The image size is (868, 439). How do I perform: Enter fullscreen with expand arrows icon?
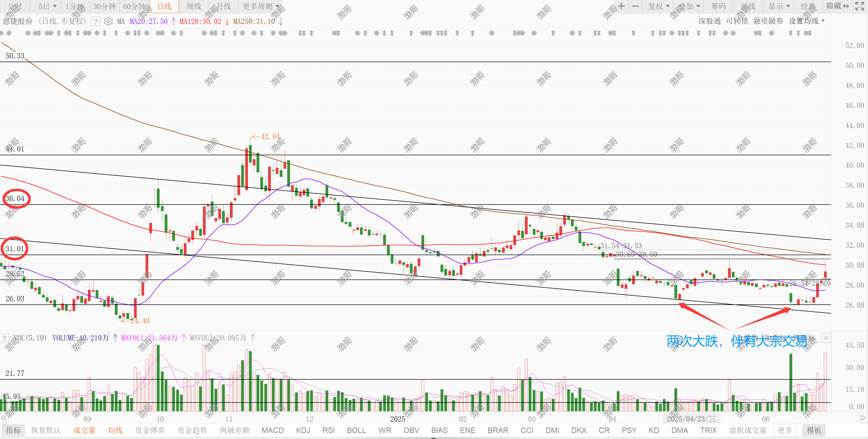860,6
